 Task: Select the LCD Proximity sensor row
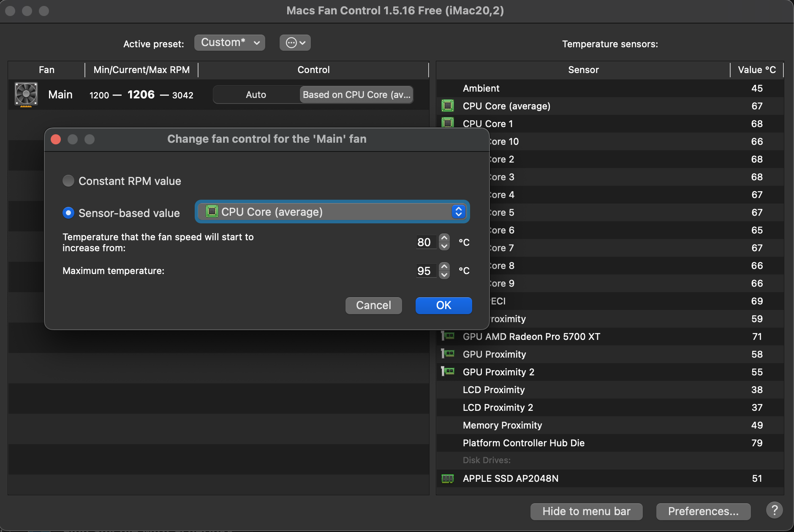click(610, 390)
